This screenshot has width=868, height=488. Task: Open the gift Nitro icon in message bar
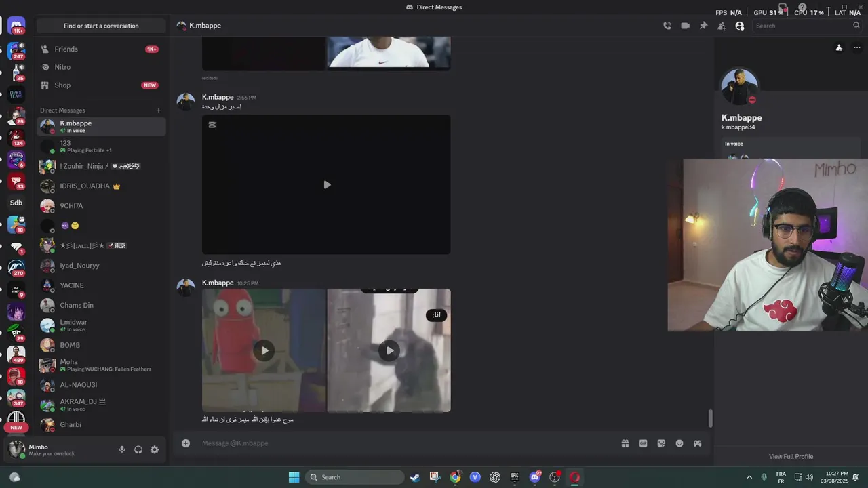tap(625, 443)
